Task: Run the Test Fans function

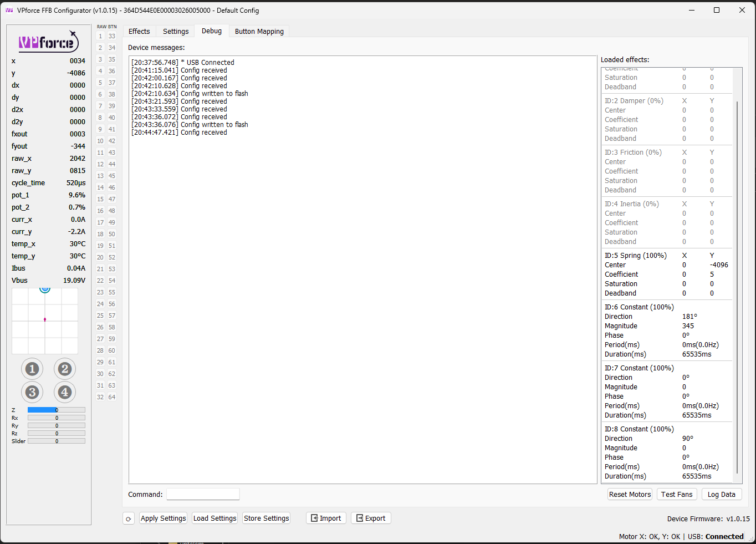Action: [x=677, y=495]
